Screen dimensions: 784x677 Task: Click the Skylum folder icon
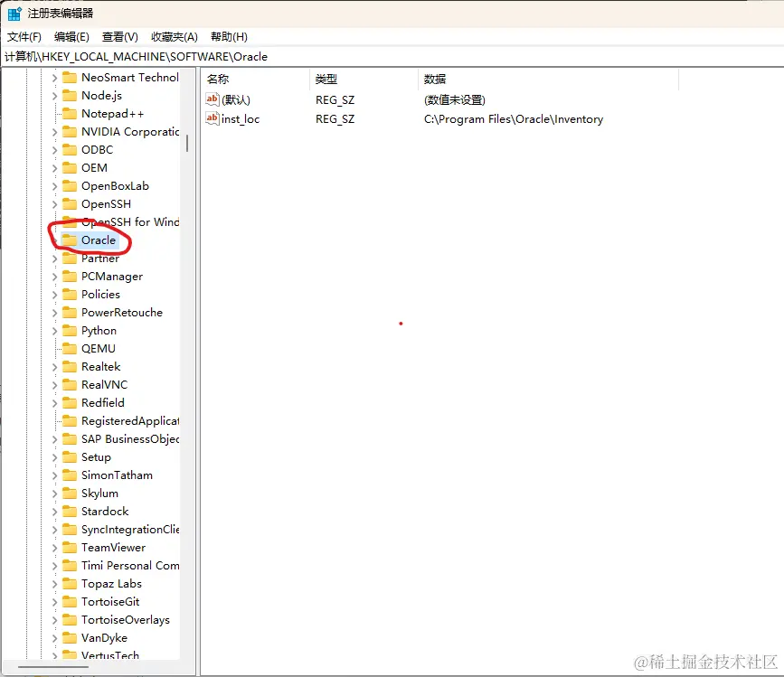[69, 493]
